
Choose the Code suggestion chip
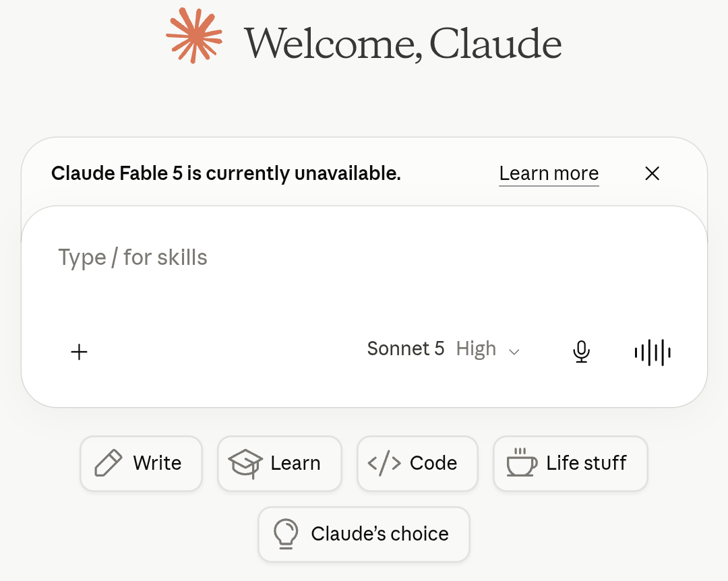[x=417, y=464]
